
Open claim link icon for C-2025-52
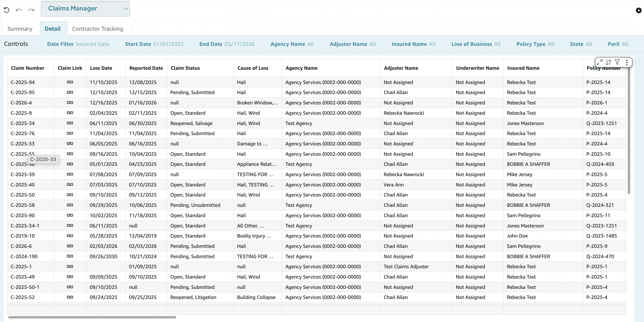pyautogui.click(x=70, y=297)
